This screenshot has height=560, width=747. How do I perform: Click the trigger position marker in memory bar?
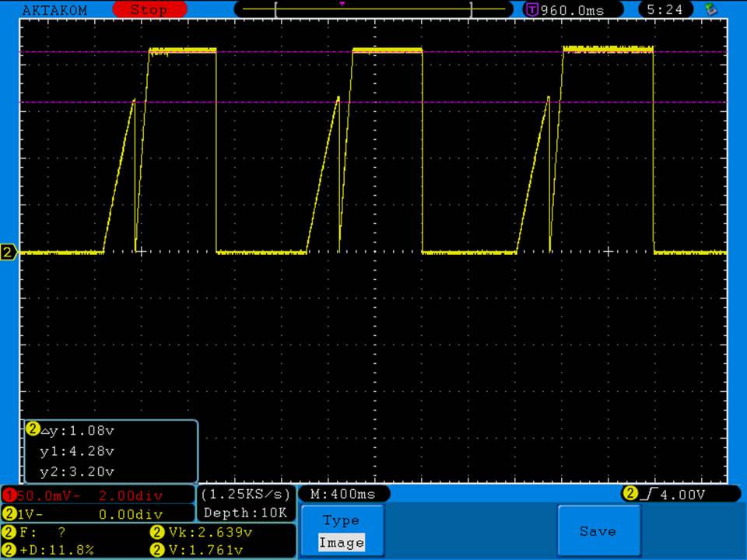tap(342, 4)
